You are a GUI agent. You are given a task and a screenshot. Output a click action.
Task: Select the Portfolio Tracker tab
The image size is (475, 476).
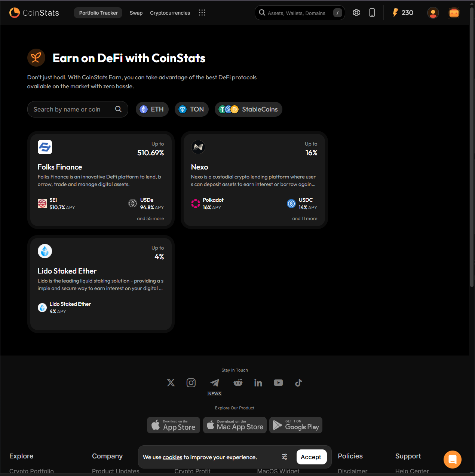click(98, 13)
